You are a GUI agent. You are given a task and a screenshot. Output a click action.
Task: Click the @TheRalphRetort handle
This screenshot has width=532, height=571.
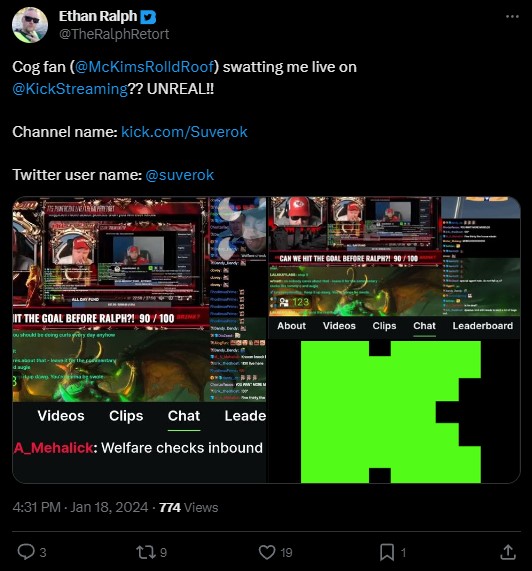tap(114, 34)
